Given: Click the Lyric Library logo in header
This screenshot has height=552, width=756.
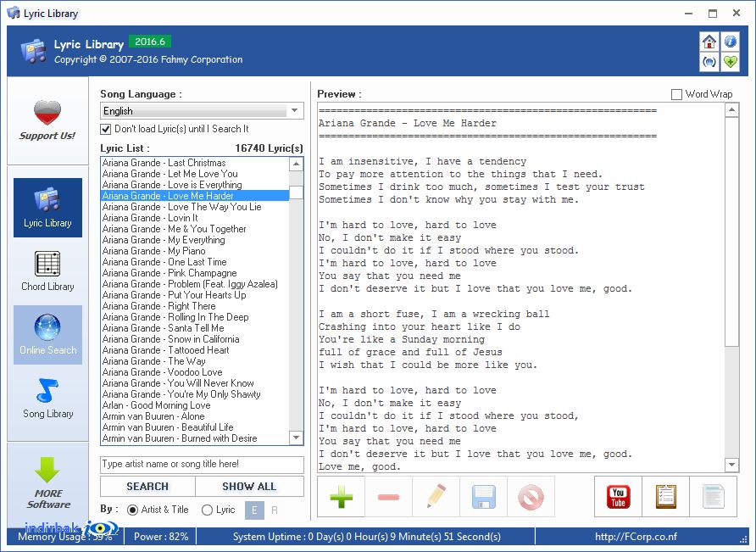Looking at the screenshot, I should [x=34, y=51].
